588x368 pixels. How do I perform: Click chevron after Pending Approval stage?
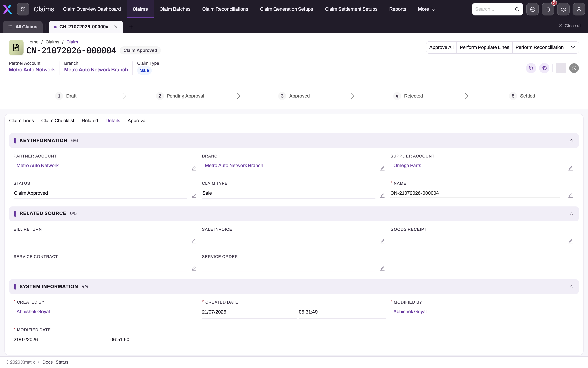238,96
